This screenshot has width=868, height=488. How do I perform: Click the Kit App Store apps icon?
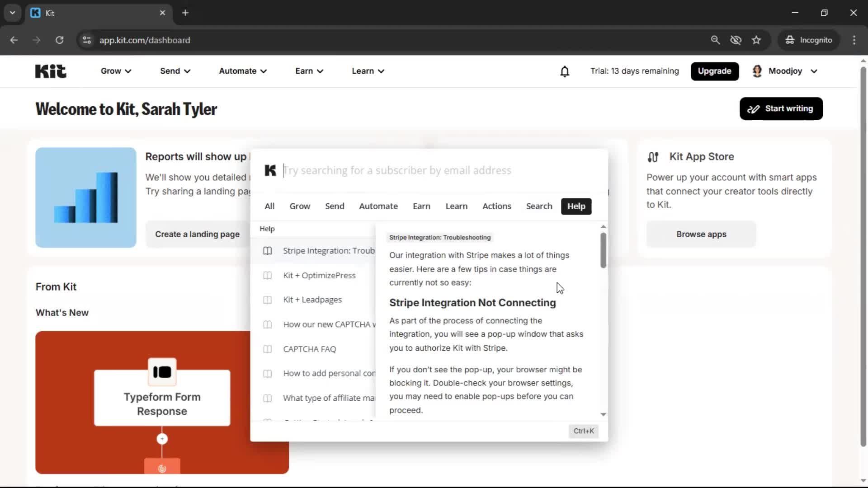pos(654,157)
